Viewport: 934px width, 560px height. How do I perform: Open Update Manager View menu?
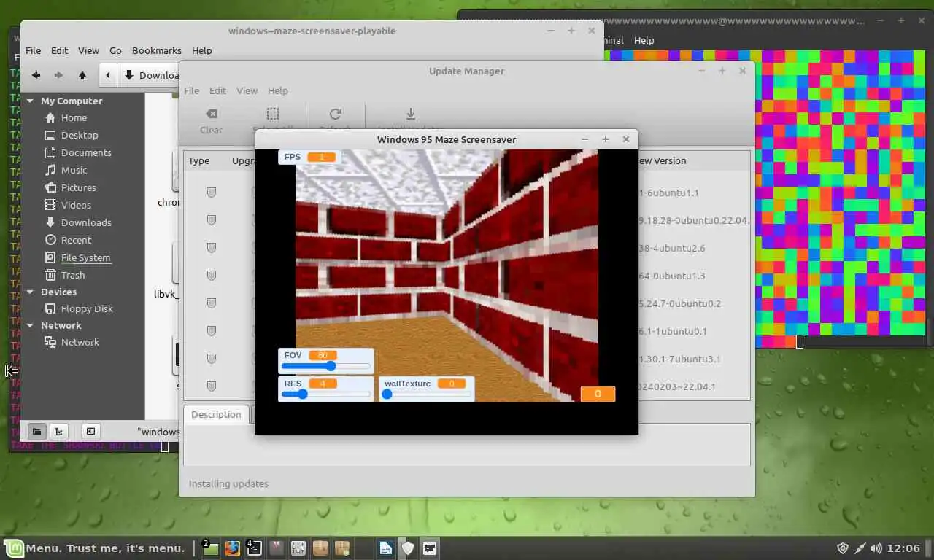(247, 90)
